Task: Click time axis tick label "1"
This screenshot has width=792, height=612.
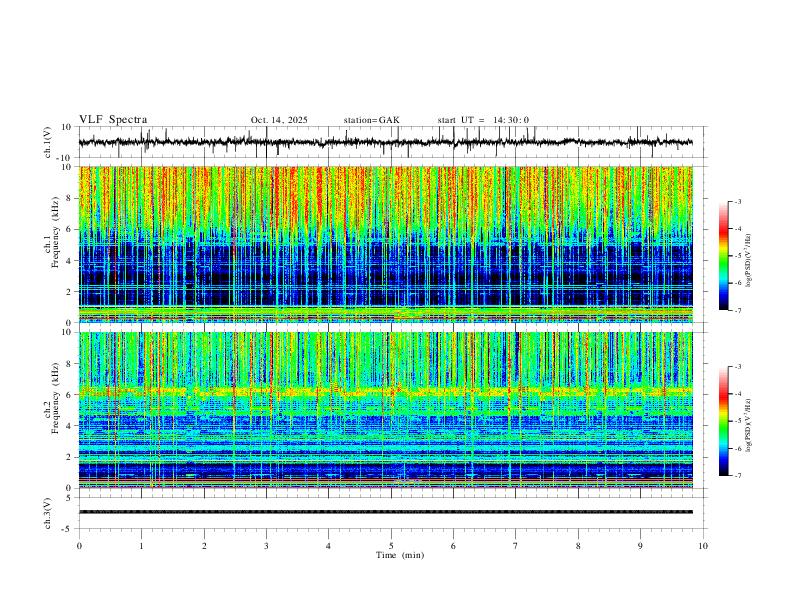Action: [141, 546]
